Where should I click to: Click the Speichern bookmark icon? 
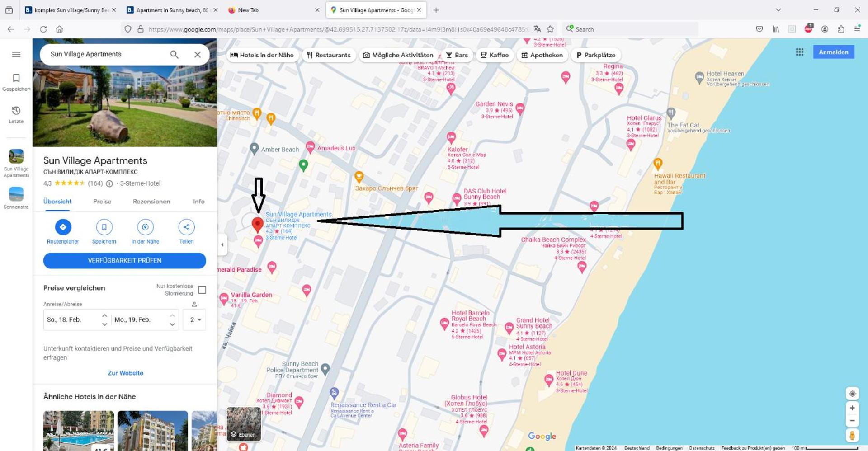point(104,227)
